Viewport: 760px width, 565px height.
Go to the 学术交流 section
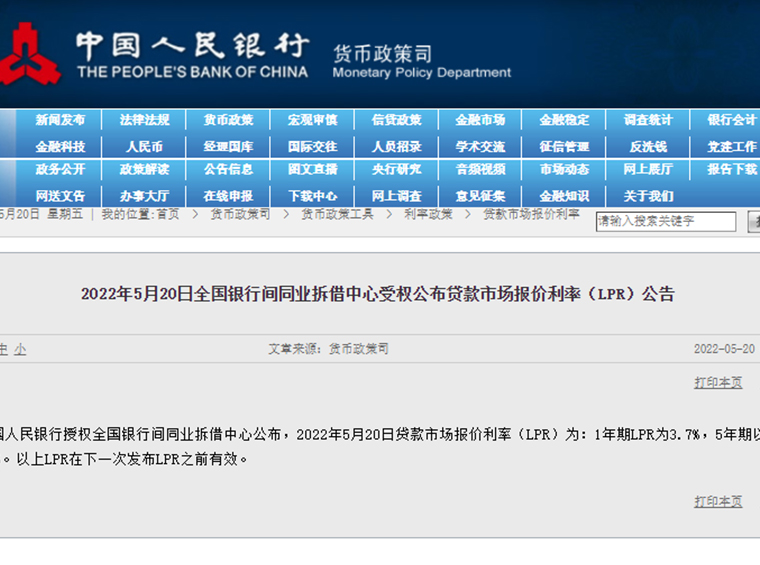480,146
